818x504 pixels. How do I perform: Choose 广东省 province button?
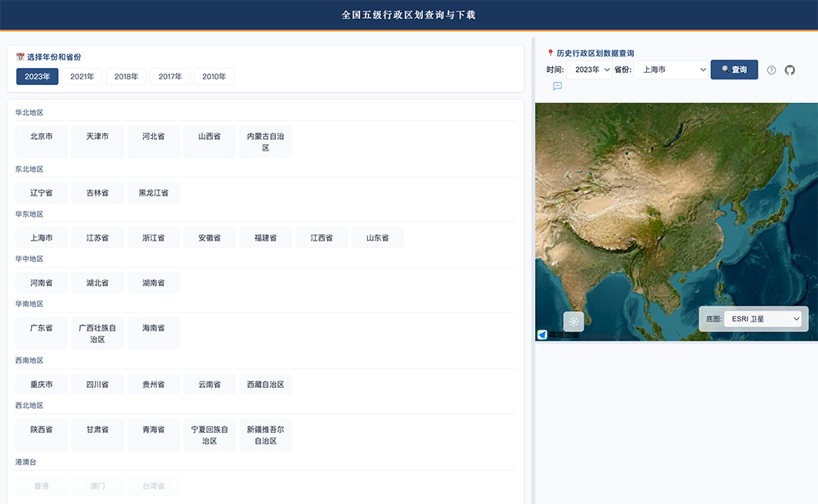point(41,333)
